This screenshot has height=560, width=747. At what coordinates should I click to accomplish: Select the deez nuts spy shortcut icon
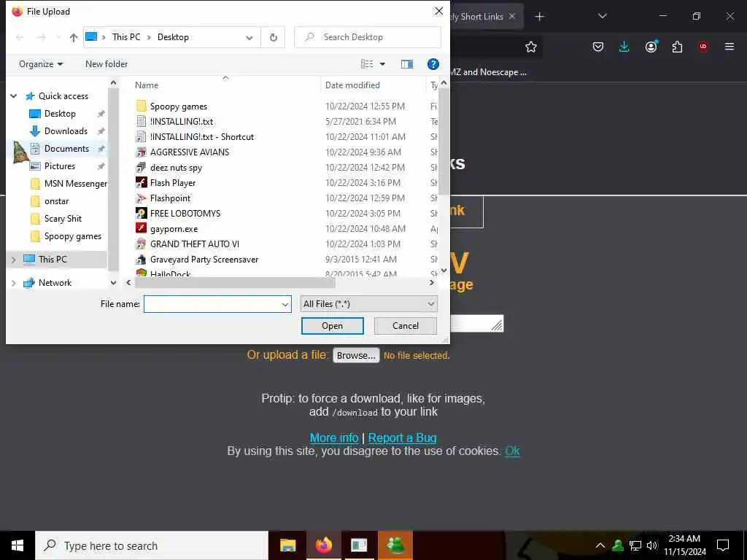(141, 167)
